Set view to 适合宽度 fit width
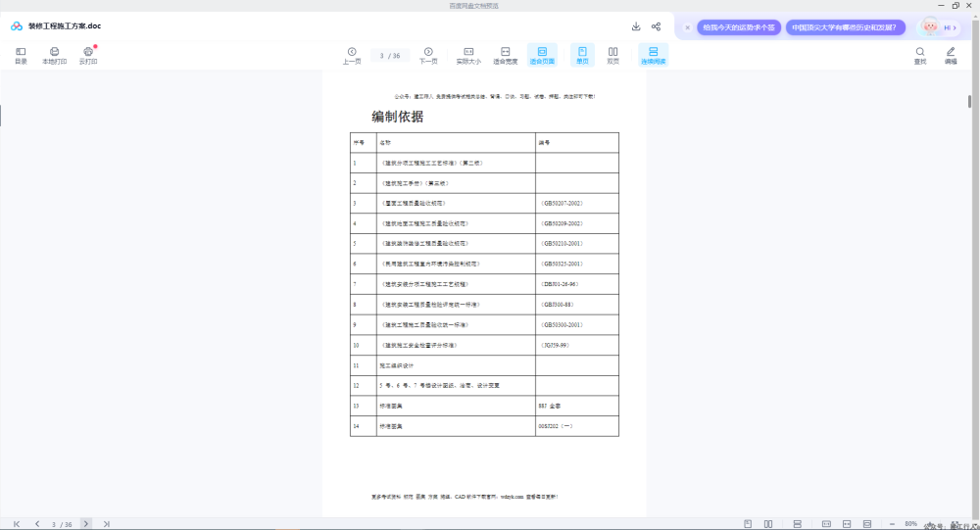Image resolution: width=980 pixels, height=530 pixels. (x=505, y=56)
